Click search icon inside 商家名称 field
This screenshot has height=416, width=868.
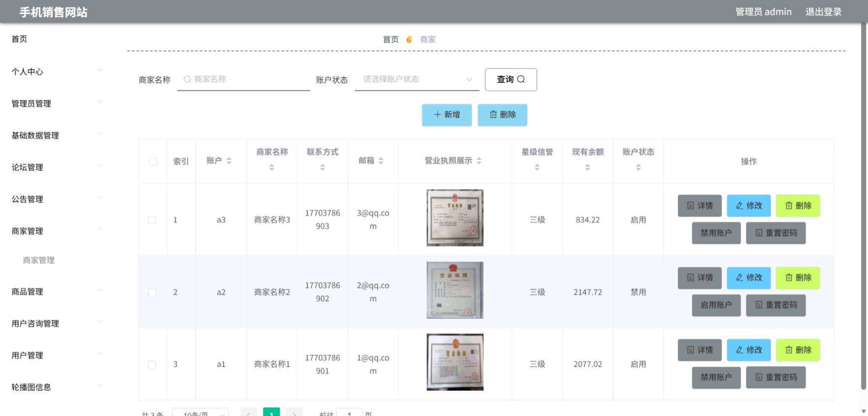[x=187, y=79]
